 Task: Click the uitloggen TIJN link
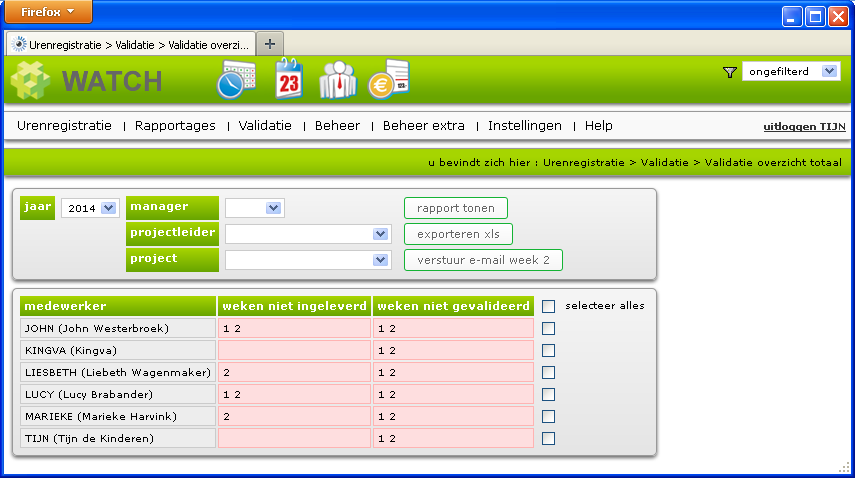tap(804, 127)
